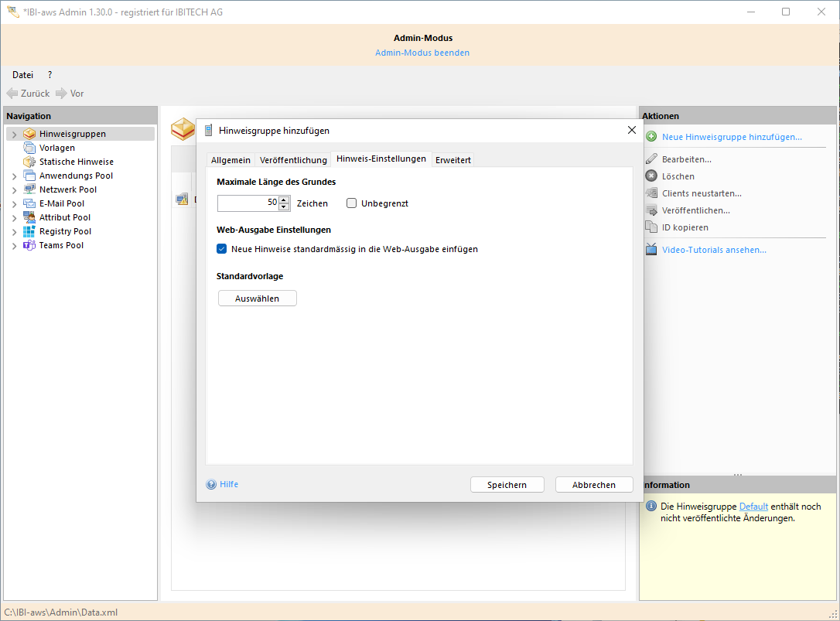
Task: Click the ID kopieren icon
Action: pyautogui.click(x=650, y=227)
